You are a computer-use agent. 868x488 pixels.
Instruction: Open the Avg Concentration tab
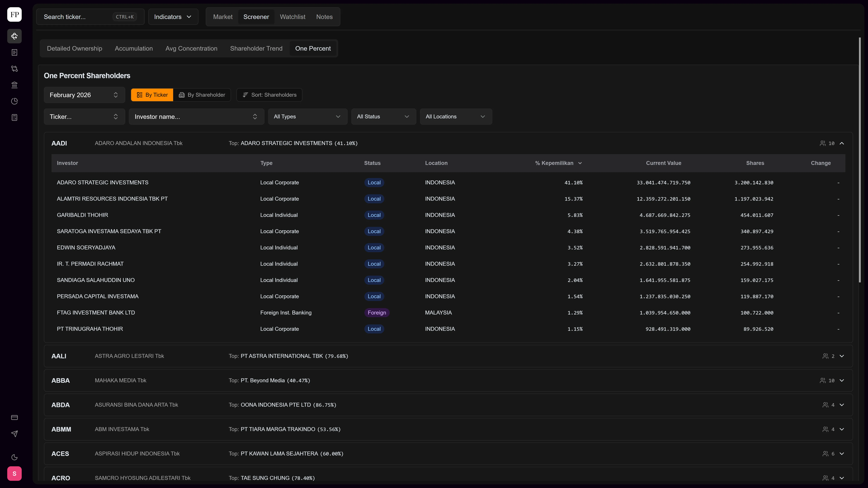(x=191, y=48)
